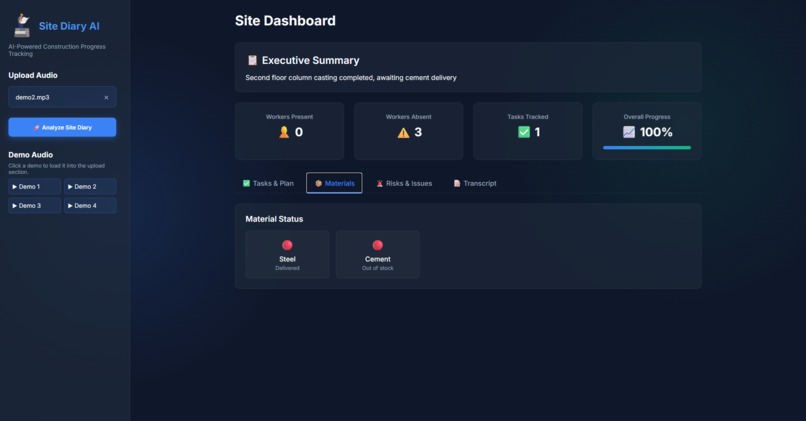Click the Demo Audio heading
Image resolution: width=806 pixels, height=421 pixels.
pos(30,155)
